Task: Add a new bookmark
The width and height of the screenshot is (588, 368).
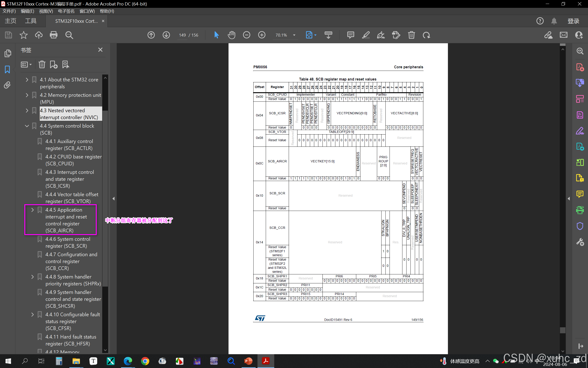Action: coord(54,64)
